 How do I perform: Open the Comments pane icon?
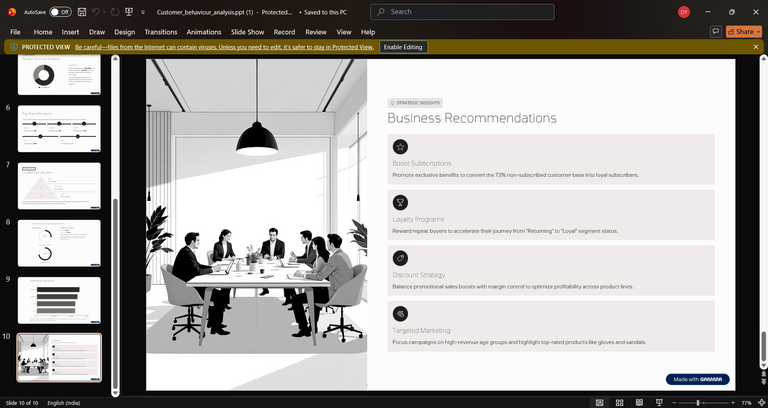coord(716,32)
